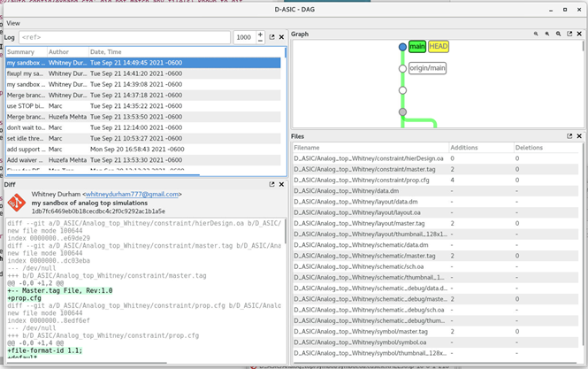Click the leftmost magnifier icon in Graph panel
The height and width of the screenshot is (369, 588).
tap(536, 35)
